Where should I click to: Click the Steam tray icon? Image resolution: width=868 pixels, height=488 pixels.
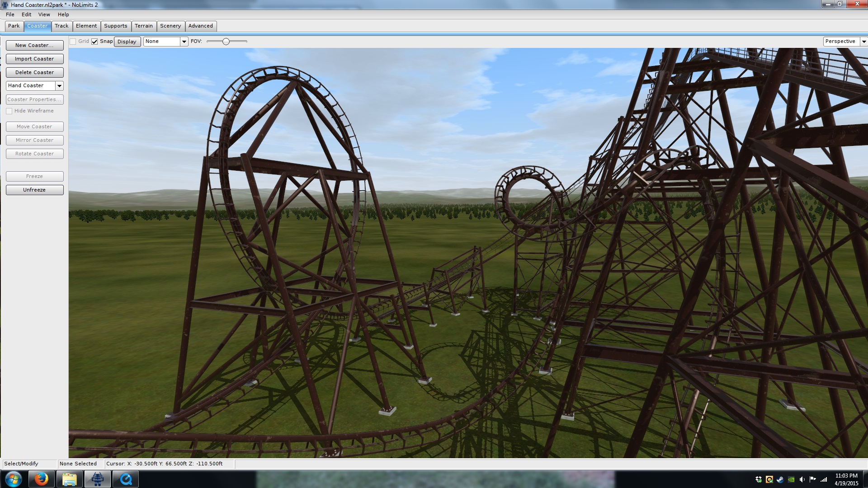[x=780, y=479]
